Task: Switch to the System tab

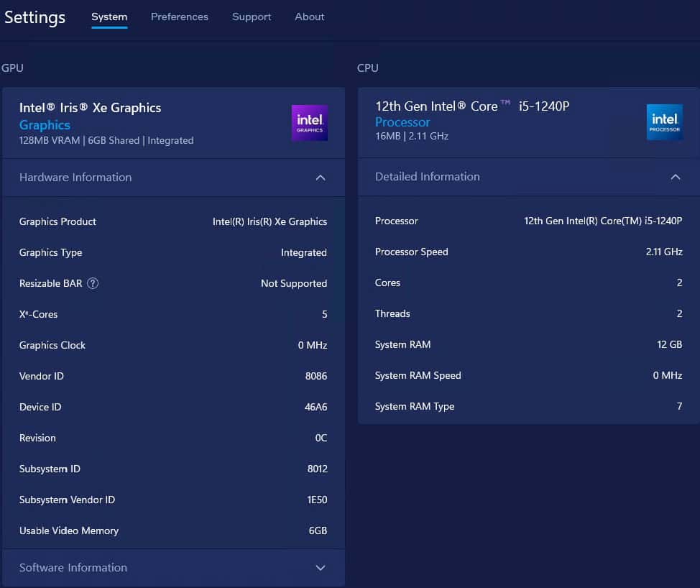Action: point(109,17)
